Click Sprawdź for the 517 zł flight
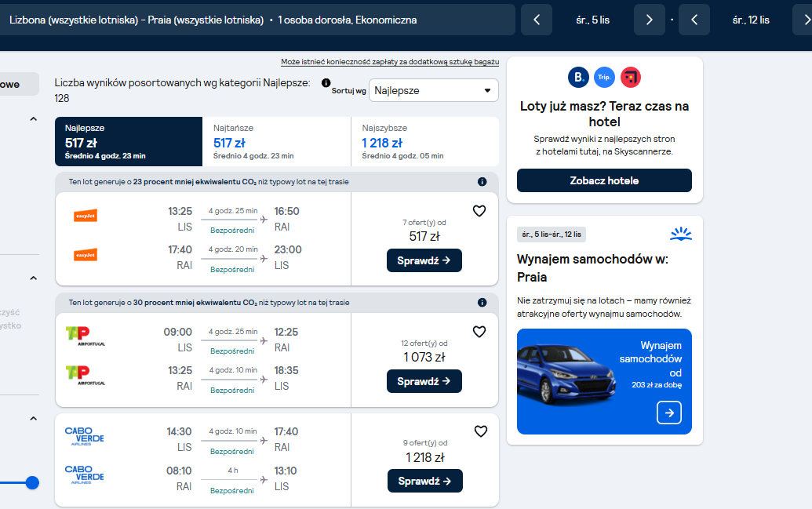This screenshot has height=509, width=812. [424, 260]
